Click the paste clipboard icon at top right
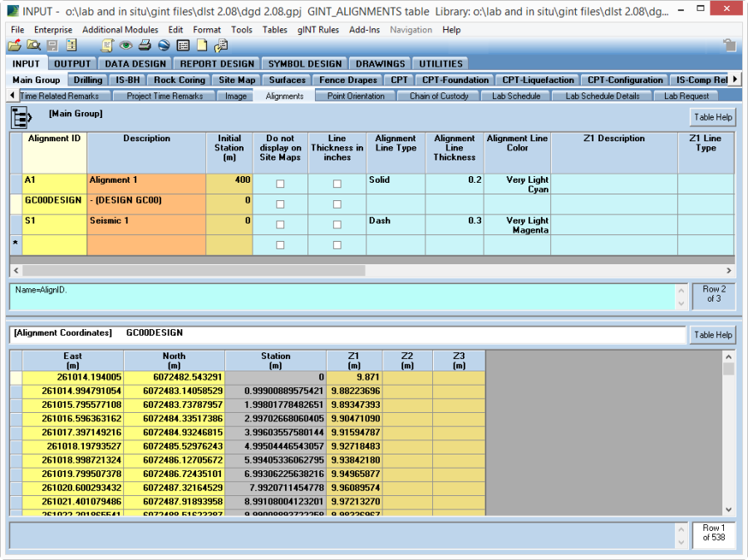Viewport: 748px width, 560px height. tap(729, 46)
